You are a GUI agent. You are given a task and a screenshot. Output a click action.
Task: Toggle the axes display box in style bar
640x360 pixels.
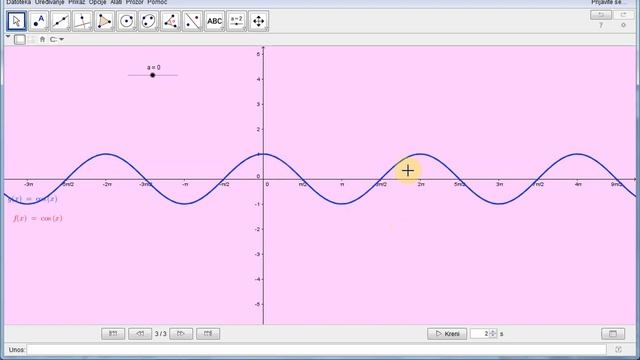[20, 40]
